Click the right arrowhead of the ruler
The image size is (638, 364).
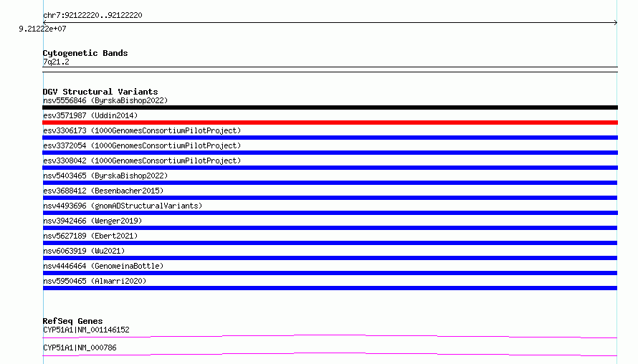tap(616, 23)
